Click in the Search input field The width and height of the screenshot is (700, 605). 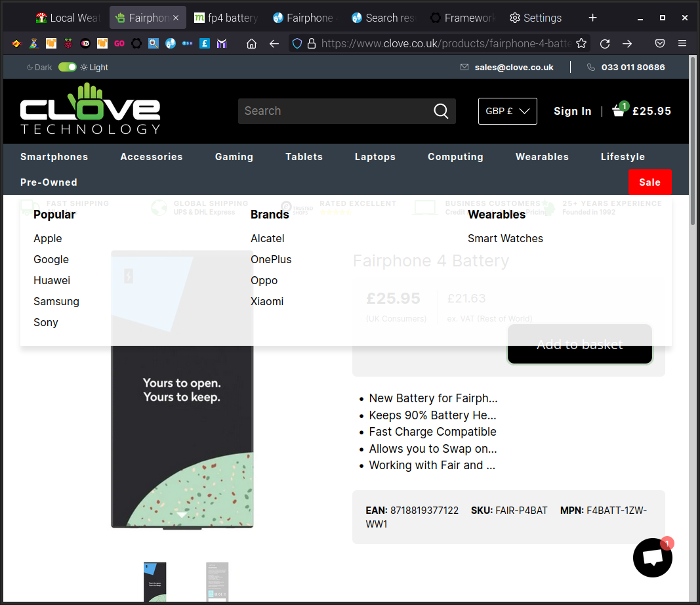335,111
